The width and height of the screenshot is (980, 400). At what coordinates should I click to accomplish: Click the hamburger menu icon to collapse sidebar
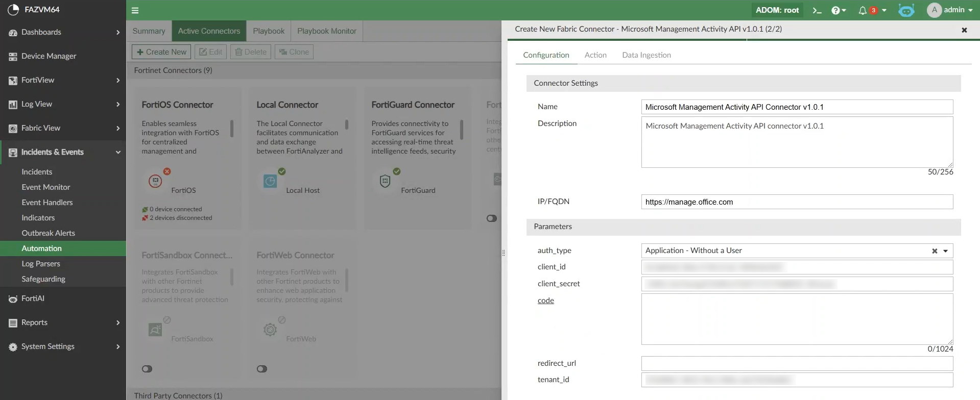point(135,10)
